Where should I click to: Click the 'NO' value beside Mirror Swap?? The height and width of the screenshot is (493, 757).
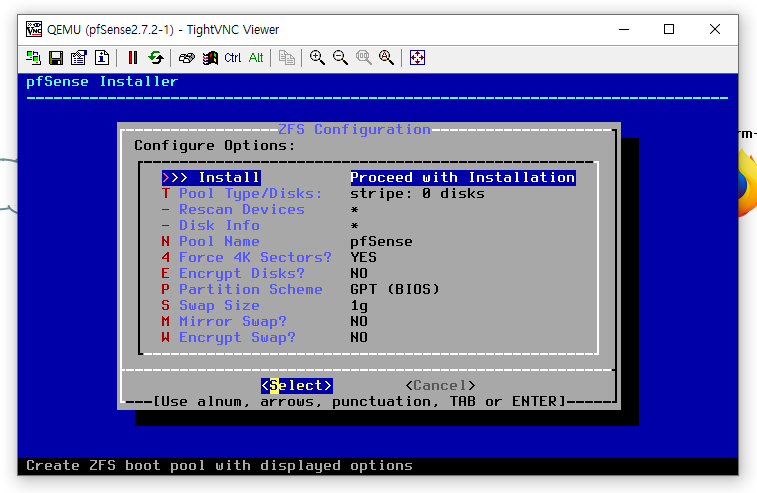(359, 321)
